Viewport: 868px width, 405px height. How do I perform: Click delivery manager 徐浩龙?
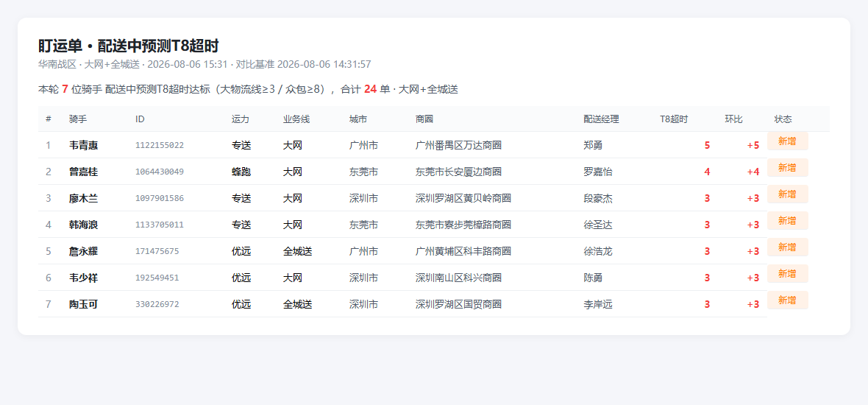pos(598,252)
